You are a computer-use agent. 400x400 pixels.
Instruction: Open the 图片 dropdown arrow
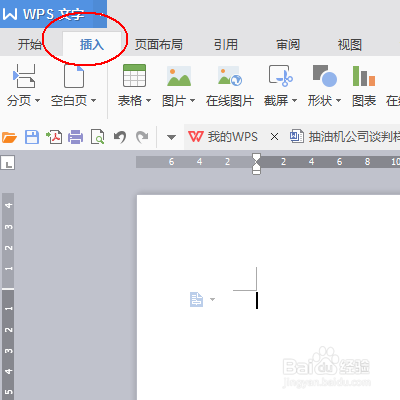coord(192,100)
